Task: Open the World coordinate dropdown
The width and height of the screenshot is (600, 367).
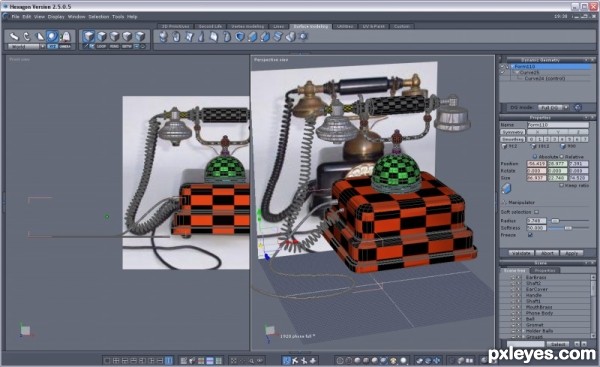Action: (x=26, y=46)
